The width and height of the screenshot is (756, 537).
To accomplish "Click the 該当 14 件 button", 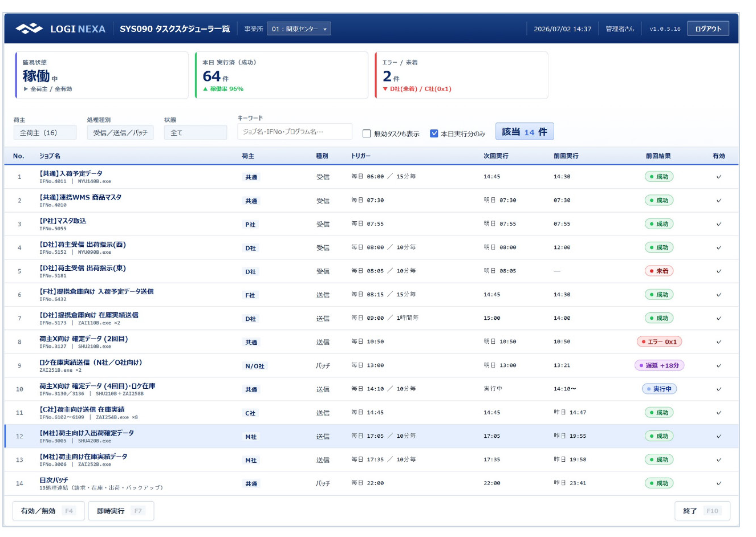I will 525,132.
